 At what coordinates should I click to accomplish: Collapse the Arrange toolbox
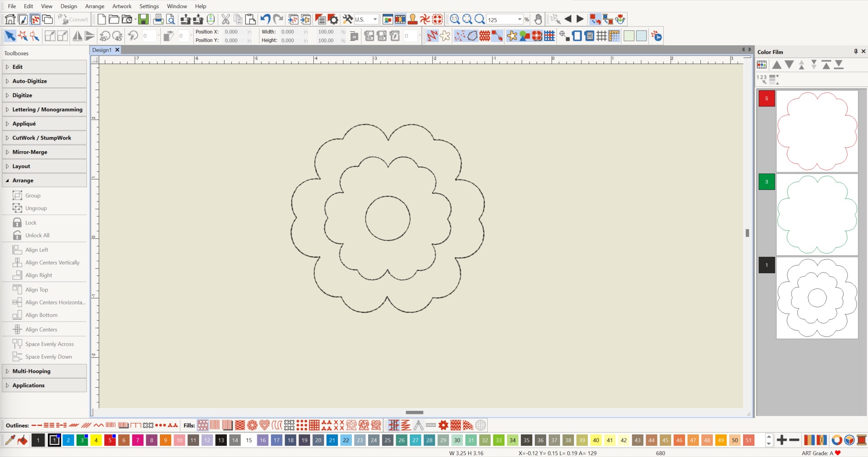(44, 180)
